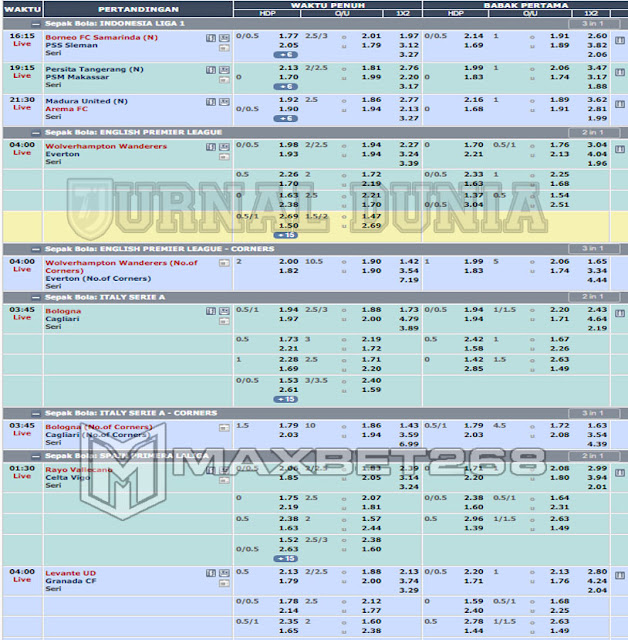Click 3 in 1 button in Indonesia Liga 1 header

593,24
